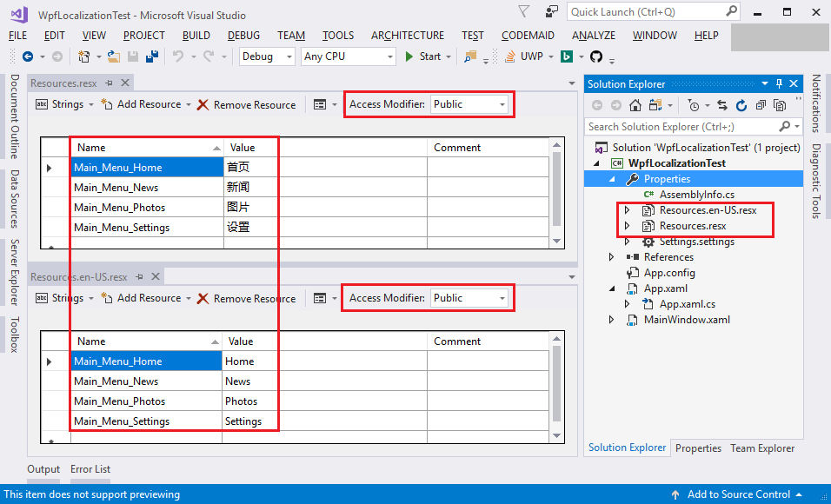This screenshot has width=831, height=504.
Task: Switch to the Properties tab at the bottom of Solution Explorer
Action: (698, 448)
